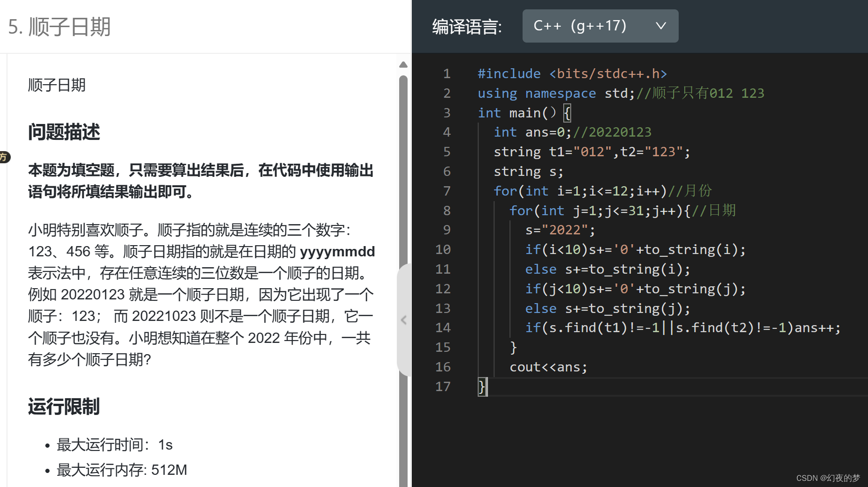The width and height of the screenshot is (868, 487).
Task: Click the 'yyyymmdd' bold word in the description
Action: tap(337, 252)
